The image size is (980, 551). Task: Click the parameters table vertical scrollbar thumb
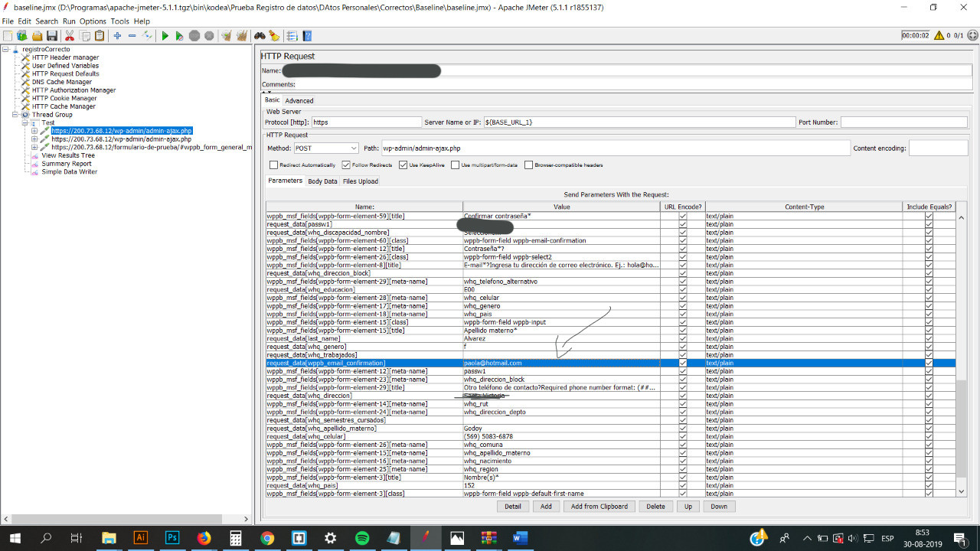(962, 429)
